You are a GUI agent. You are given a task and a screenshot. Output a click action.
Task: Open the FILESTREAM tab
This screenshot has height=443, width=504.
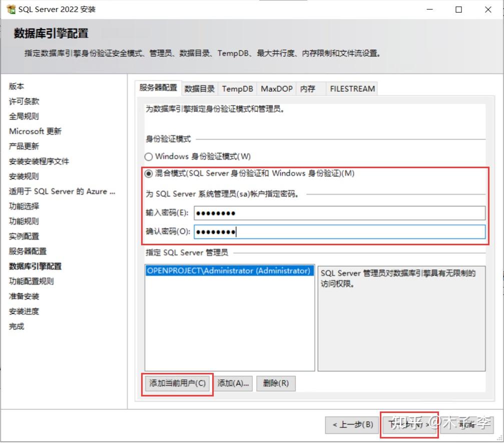click(x=352, y=89)
